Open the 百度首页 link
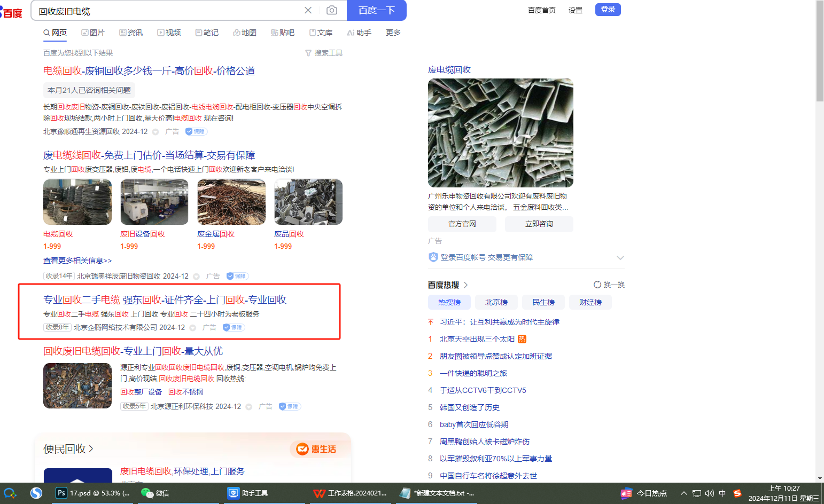 pos(542,10)
